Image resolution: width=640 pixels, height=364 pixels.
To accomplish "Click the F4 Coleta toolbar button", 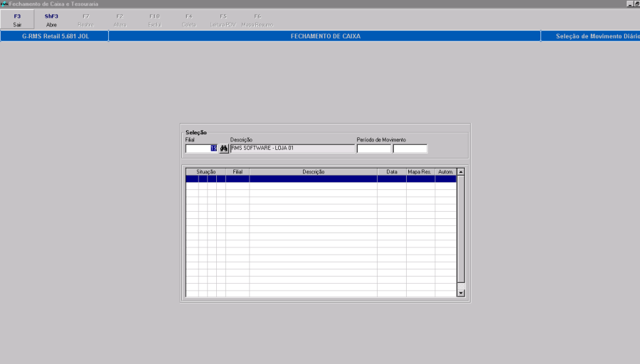I will 189,20.
